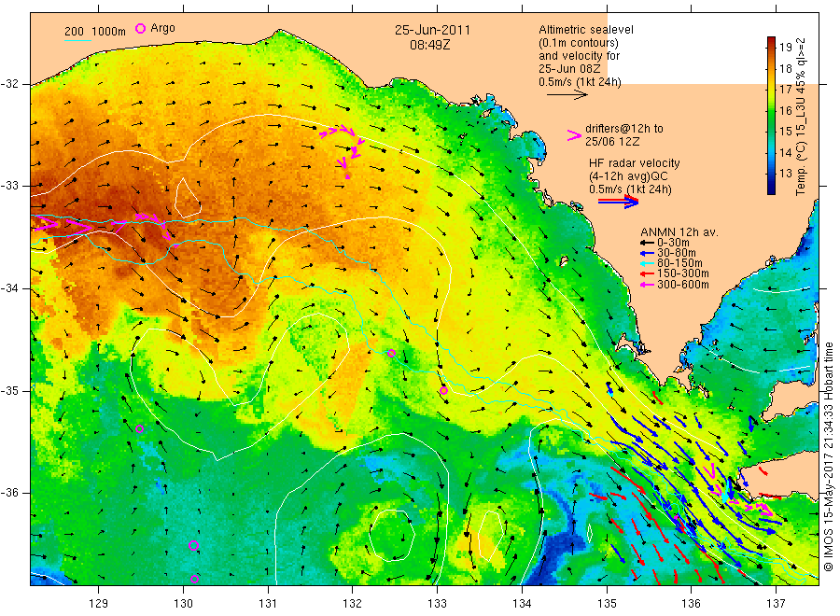The image size is (840, 616).
Task: Click the colorbar value 19
Action: [x=785, y=48]
